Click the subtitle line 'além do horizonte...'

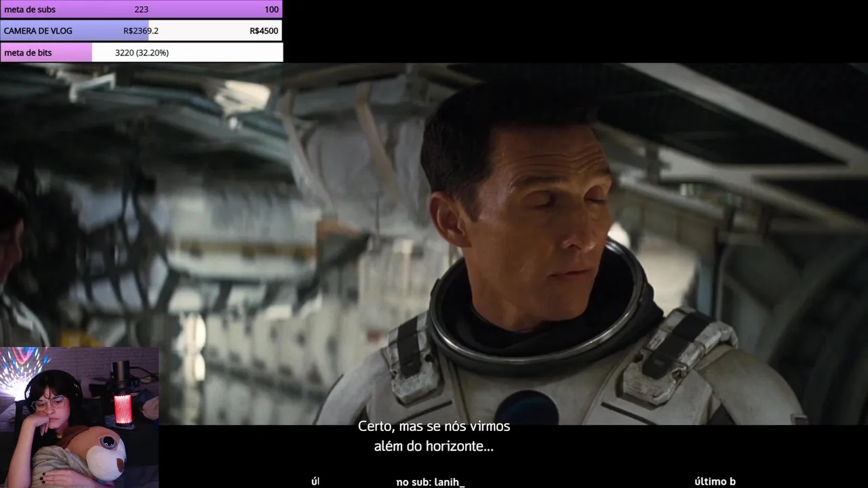tap(434, 447)
